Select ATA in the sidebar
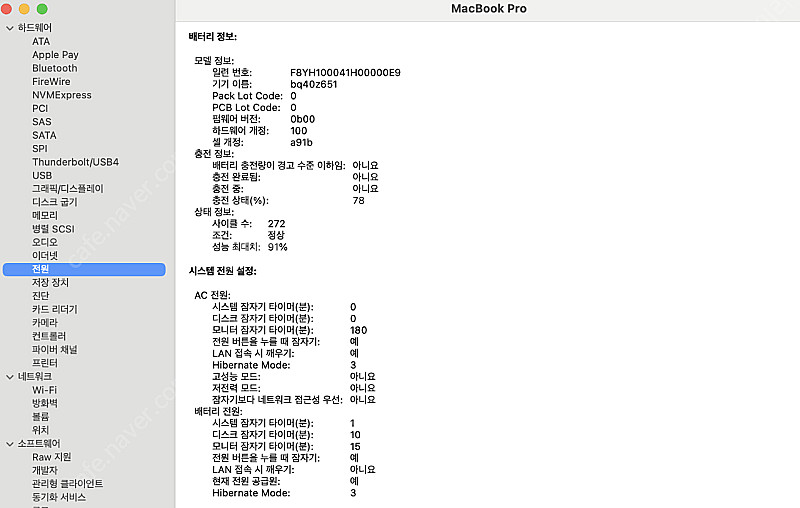The height and width of the screenshot is (508, 800). click(x=41, y=41)
